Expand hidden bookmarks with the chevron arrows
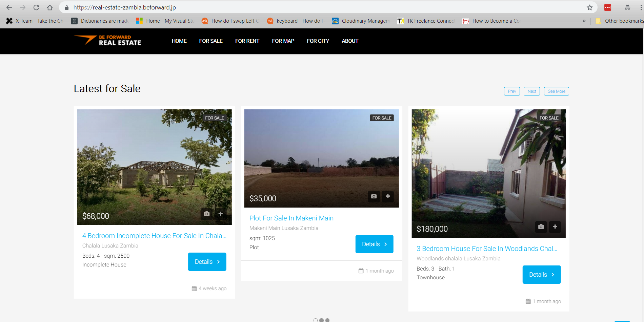Viewport: 644px width, 322px height. point(584,21)
